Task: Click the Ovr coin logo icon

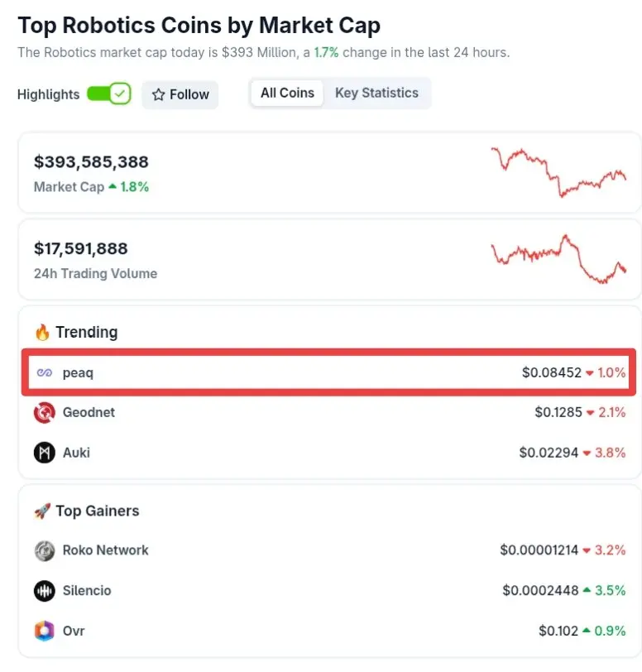Action: pos(45,631)
